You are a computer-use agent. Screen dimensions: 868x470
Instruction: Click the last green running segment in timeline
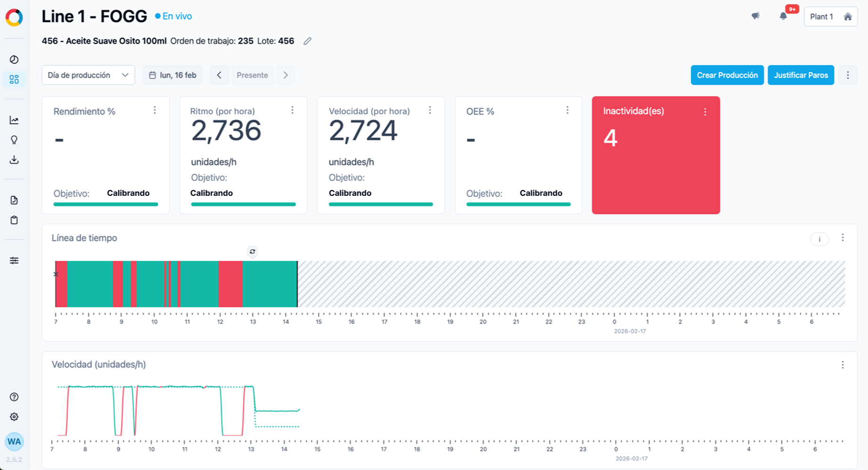[270, 284]
